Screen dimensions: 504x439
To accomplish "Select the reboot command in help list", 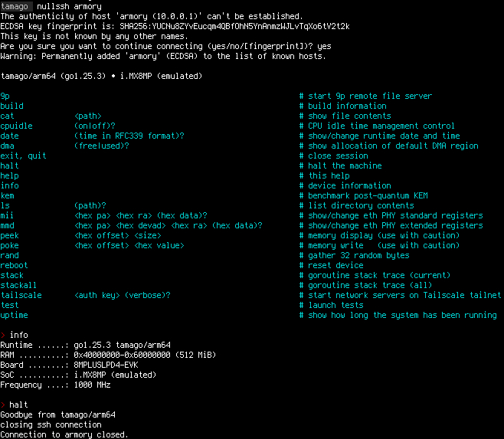I will tap(14, 265).
